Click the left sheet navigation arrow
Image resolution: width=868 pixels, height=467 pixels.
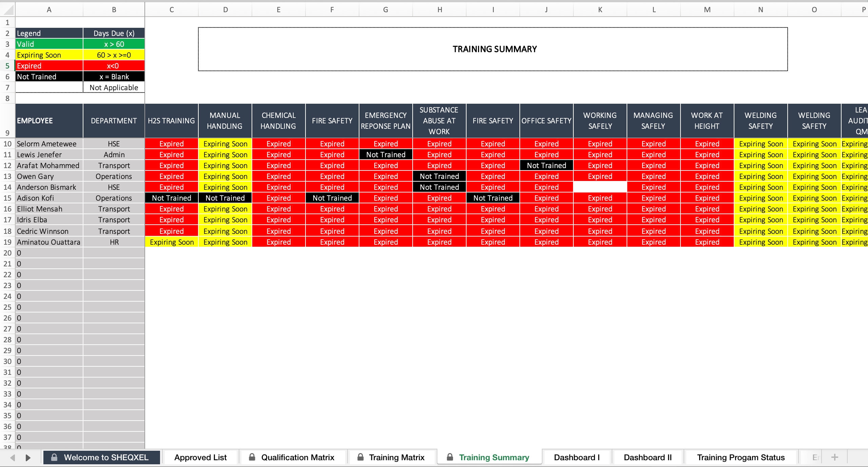12,457
